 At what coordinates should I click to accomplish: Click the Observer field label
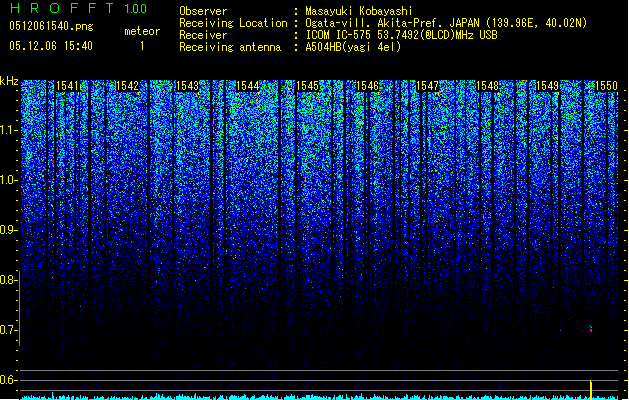click(x=203, y=11)
